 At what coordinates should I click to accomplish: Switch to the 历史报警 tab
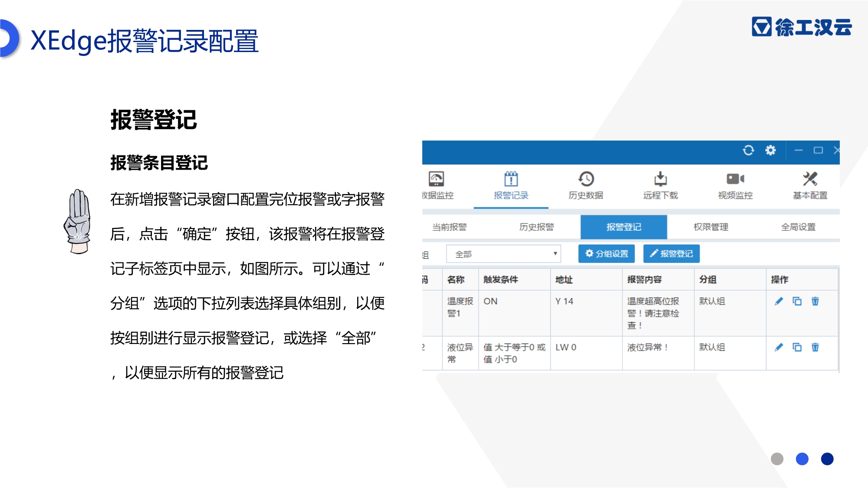pyautogui.click(x=537, y=227)
